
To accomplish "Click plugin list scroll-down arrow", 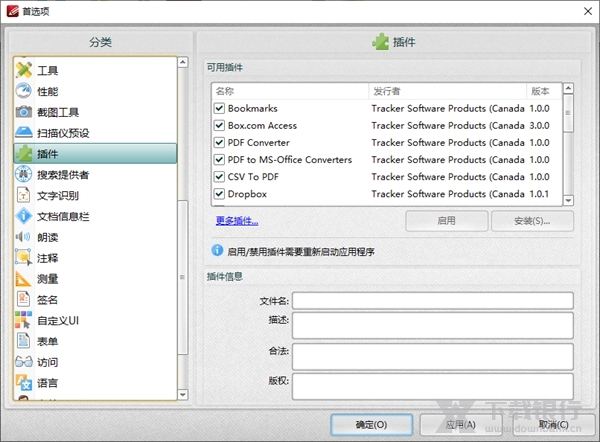I will pyautogui.click(x=569, y=200).
